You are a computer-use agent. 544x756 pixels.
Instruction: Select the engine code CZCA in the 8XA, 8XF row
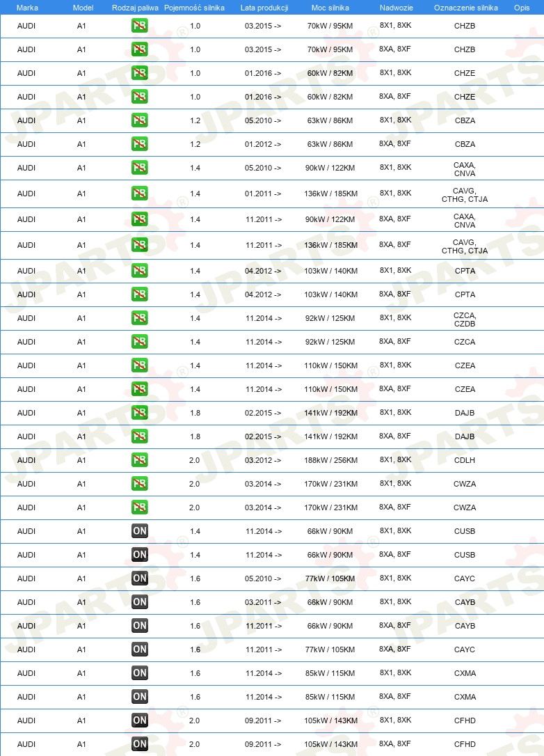[x=465, y=342]
